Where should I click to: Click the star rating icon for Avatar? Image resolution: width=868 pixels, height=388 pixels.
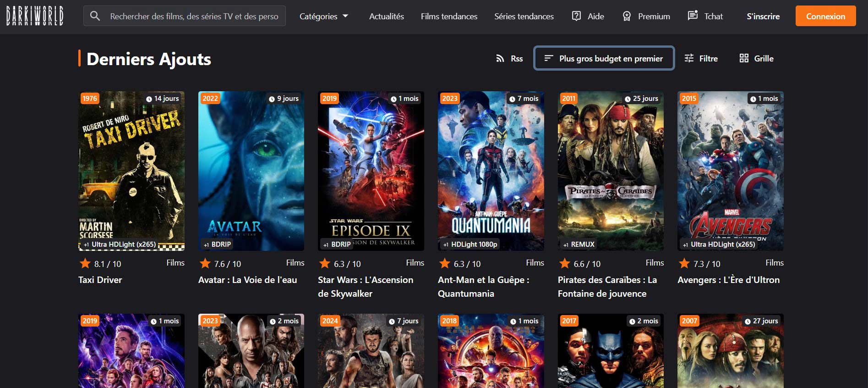click(205, 263)
